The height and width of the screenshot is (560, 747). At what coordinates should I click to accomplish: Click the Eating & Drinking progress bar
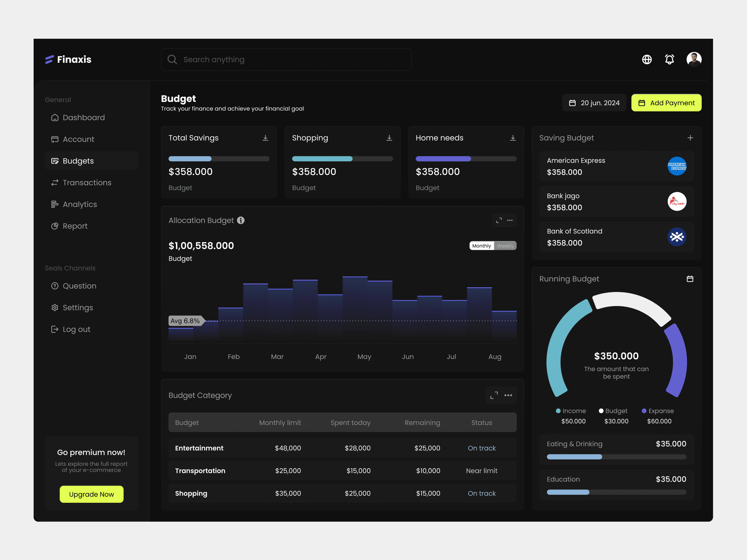[616, 457]
